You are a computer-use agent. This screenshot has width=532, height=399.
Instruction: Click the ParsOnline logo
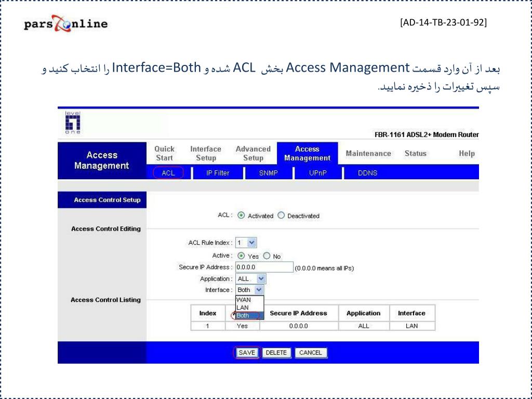66,23
